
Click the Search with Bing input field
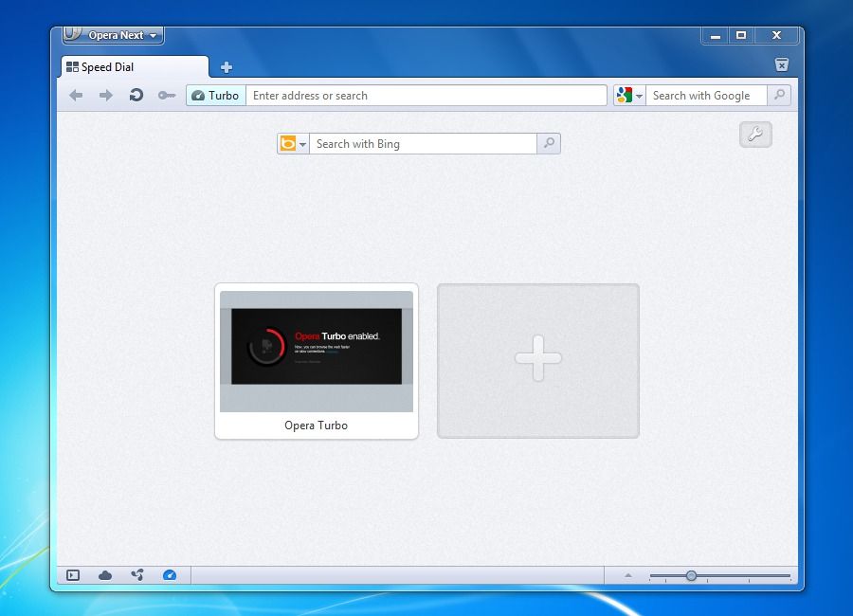[422, 143]
